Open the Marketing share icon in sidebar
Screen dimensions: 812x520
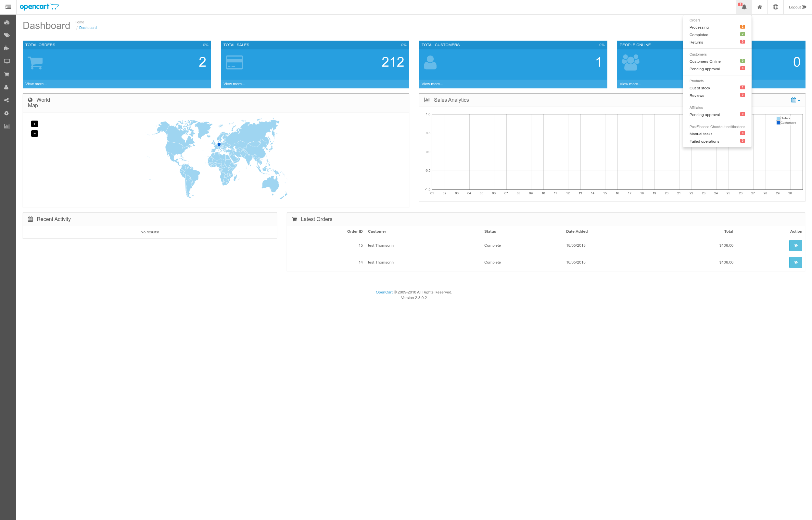coord(7,100)
